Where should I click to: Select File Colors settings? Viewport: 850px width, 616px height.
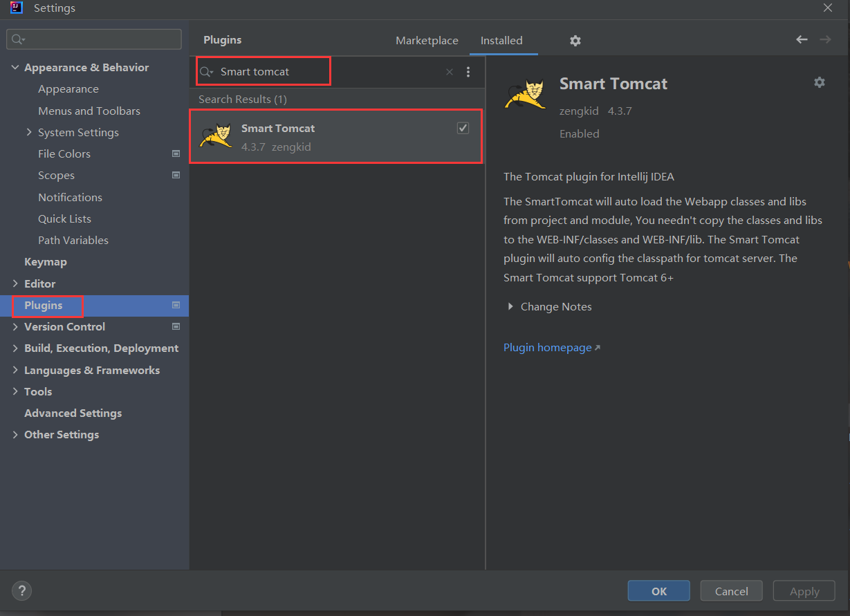(x=64, y=153)
